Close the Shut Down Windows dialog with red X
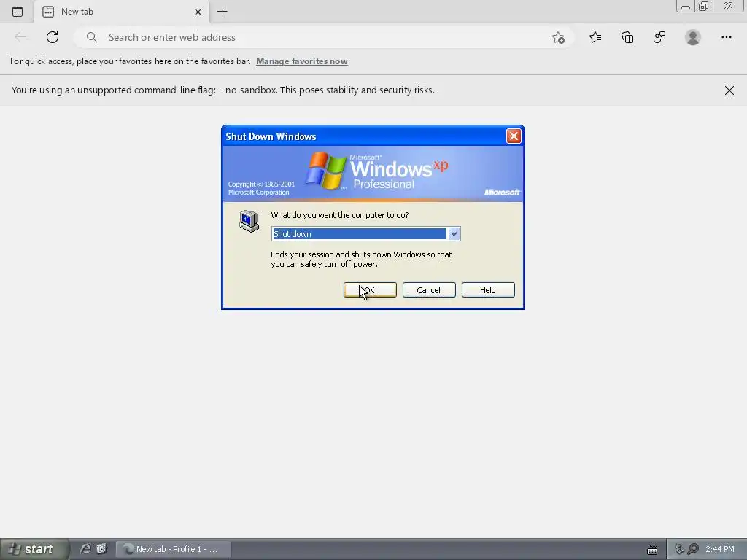The image size is (747, 560). [x=514, y=136]
